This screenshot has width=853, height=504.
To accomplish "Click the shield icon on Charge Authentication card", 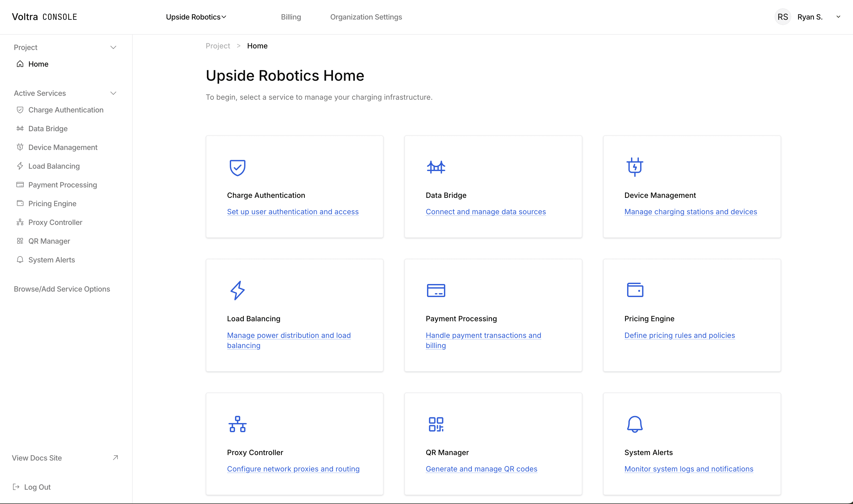I will (237, 167).
